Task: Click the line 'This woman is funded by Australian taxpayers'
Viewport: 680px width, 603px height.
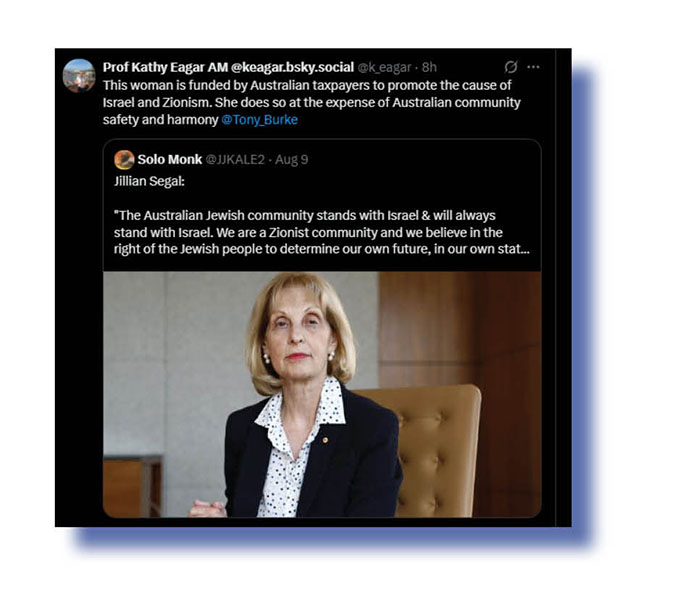Action: pyautogui.click(x=307, y=85)
